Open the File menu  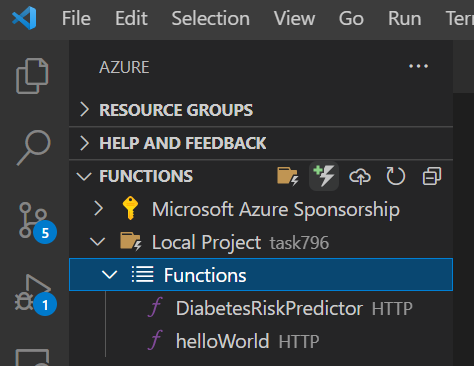(x=76, y=18)
